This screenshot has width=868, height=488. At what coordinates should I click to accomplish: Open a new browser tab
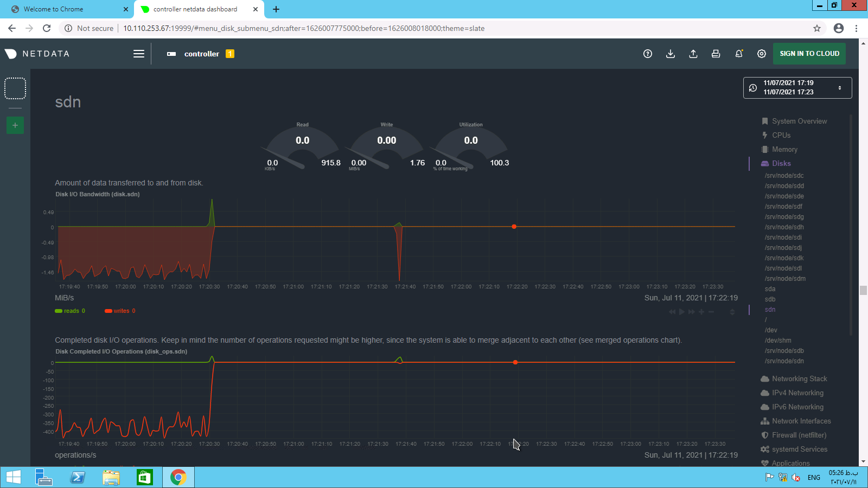pyautogui.click(x=276, y=9)
